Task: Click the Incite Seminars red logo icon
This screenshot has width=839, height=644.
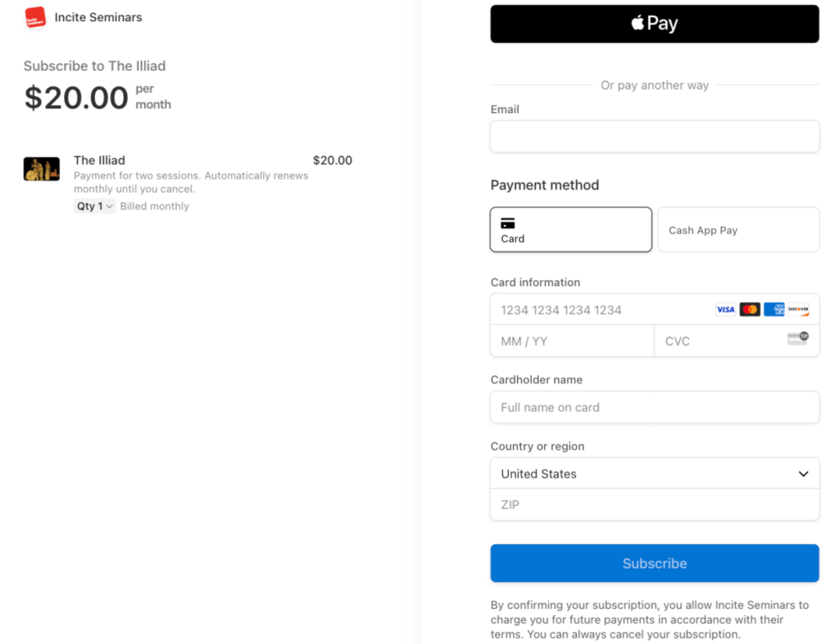Action: point(35,17)
